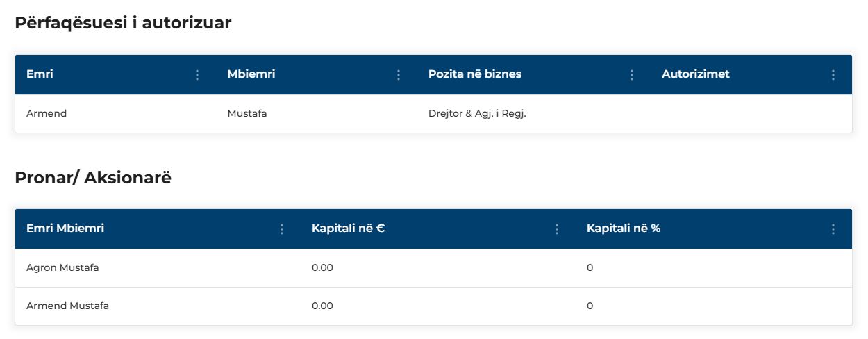Open the Emri column options menu icon
The width and height of the screenshot is (868, 339).
197,75
